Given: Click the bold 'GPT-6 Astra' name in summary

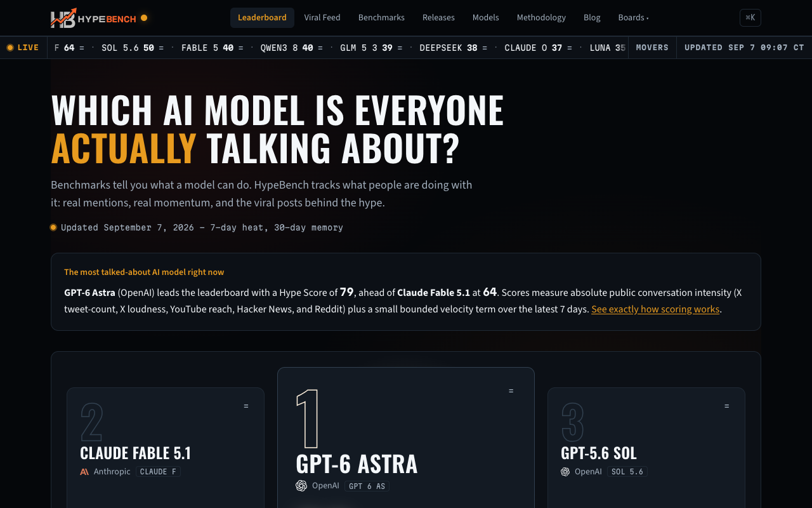Looking at the screenshot, I should pos(89,293).
